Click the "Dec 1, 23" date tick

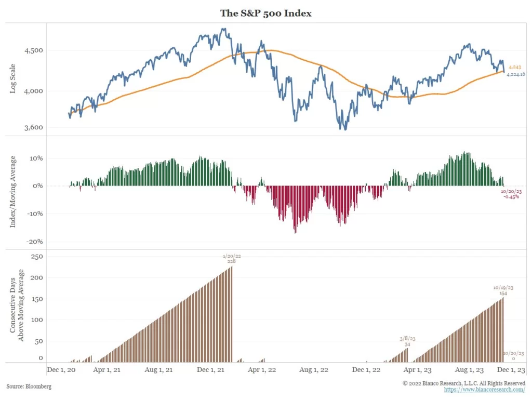click(x=511, y=370)
